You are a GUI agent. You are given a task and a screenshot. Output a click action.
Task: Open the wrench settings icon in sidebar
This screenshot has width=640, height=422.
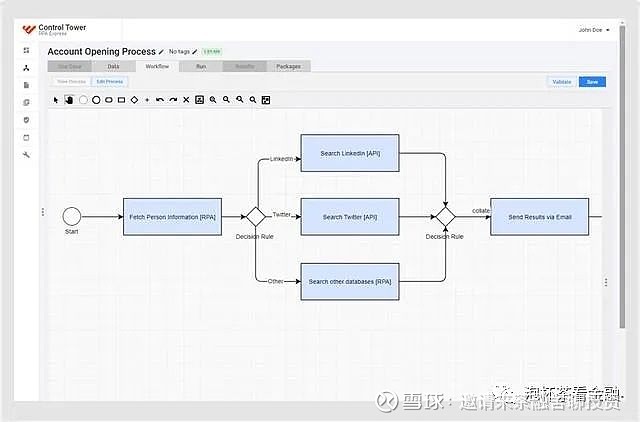(27, 155)
